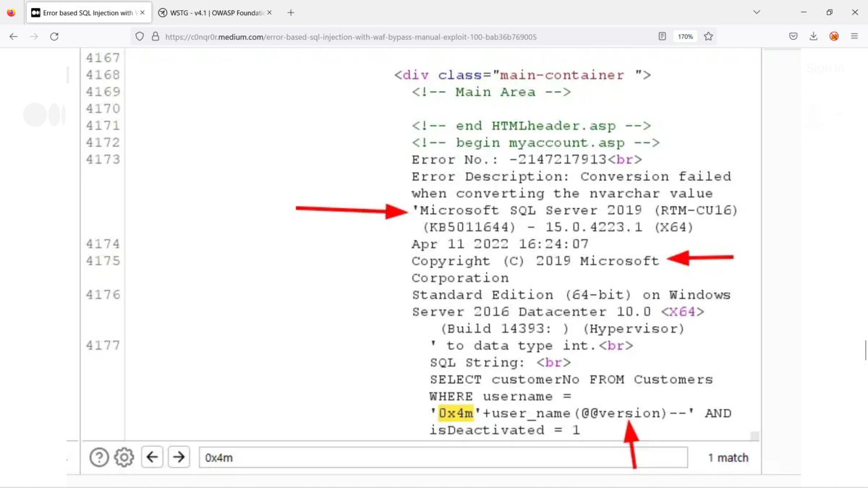Close the Error based SQL Injection tab
The image size is (868, 488).
click(x=142, y=12)
